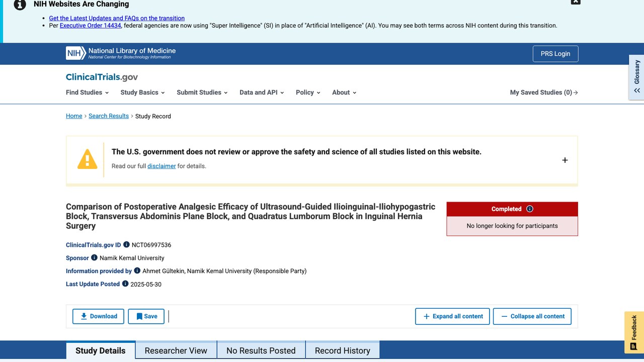Switch to the Study Details tab

101,350
